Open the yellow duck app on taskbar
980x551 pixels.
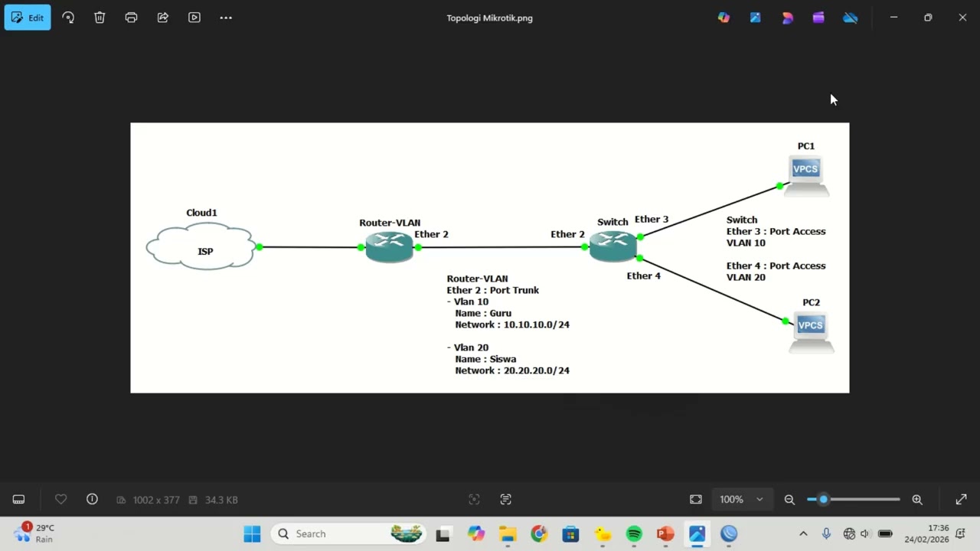(603, 534)
